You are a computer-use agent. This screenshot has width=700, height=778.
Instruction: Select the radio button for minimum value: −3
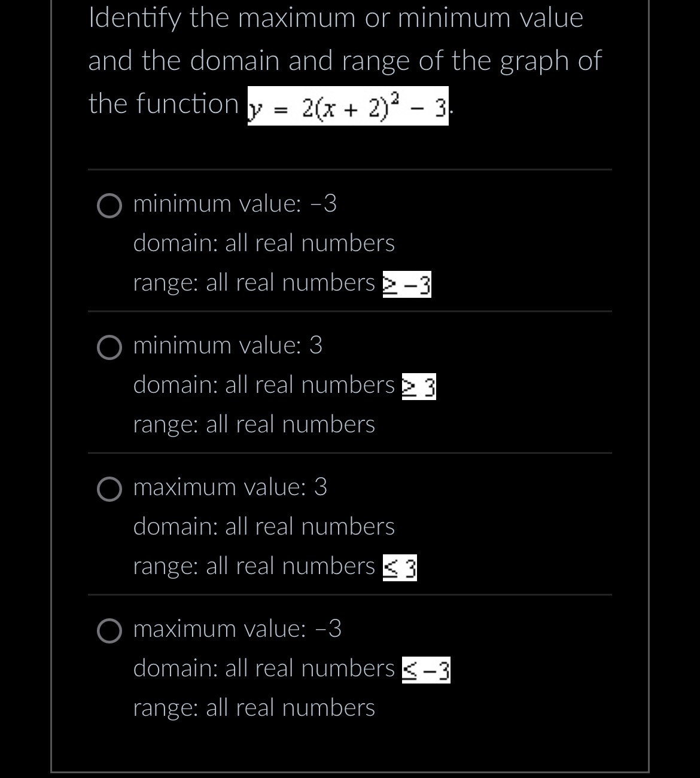coord(109,206)
